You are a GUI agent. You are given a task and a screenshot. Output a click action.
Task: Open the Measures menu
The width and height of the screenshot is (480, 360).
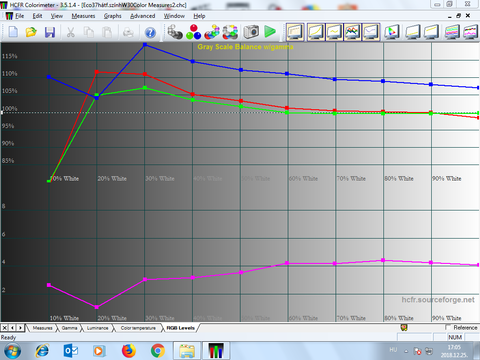coord(83,16)
